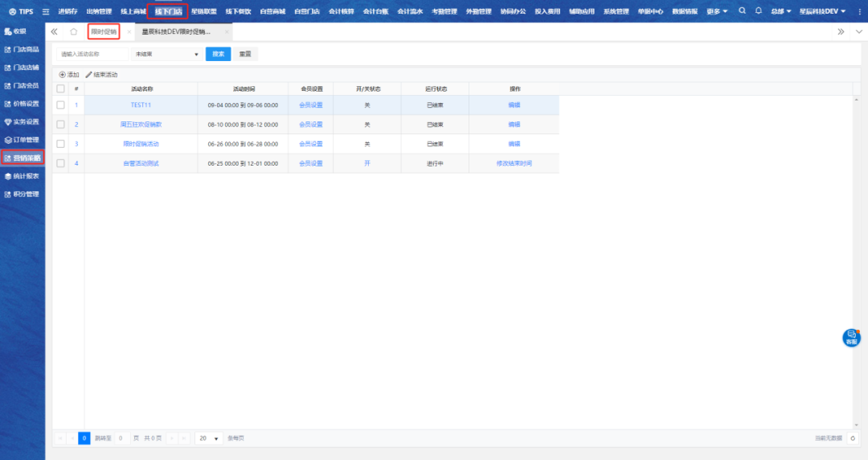Open 营销策略 in the left sidebar
The height and width of the screenshot is (460, 868).
23,158
